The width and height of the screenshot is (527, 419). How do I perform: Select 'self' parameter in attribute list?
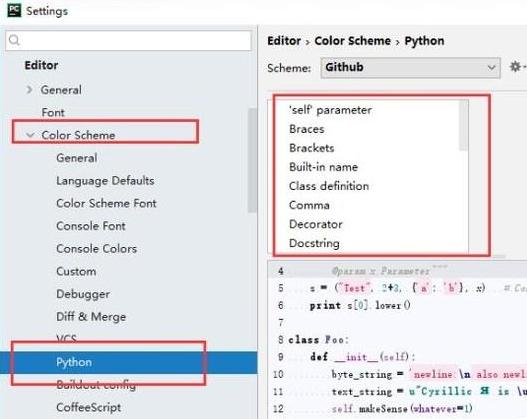coord(330,110)
